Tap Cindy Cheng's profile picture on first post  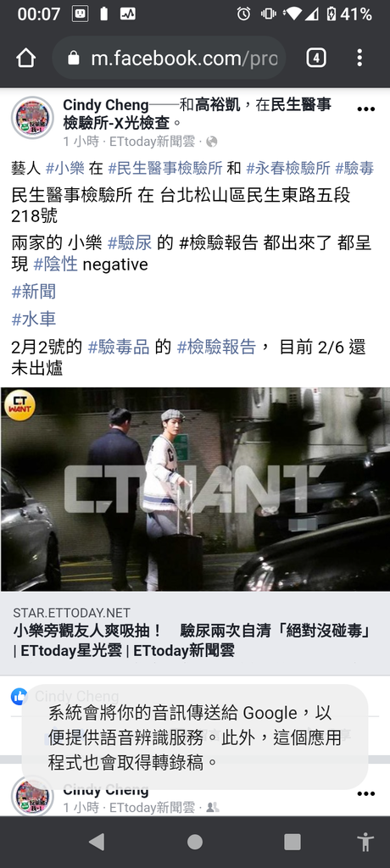click(32, 117)
